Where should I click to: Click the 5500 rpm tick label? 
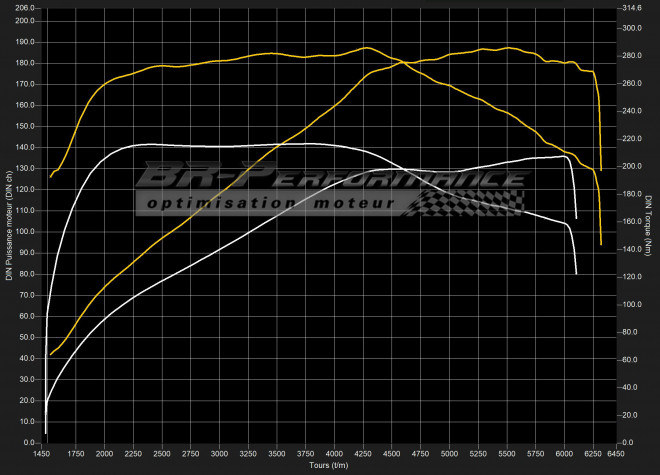click(x=507, y=453)
